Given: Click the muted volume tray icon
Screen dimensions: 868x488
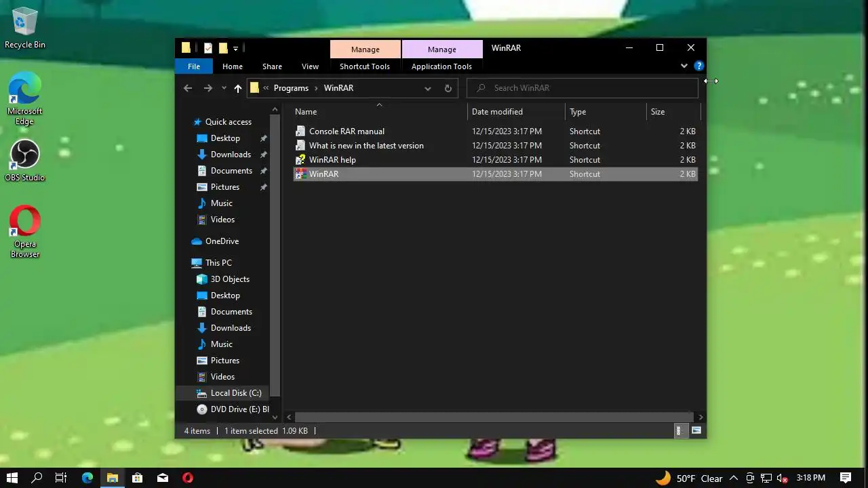Looking at the screenshot, I should coord(782,478).
